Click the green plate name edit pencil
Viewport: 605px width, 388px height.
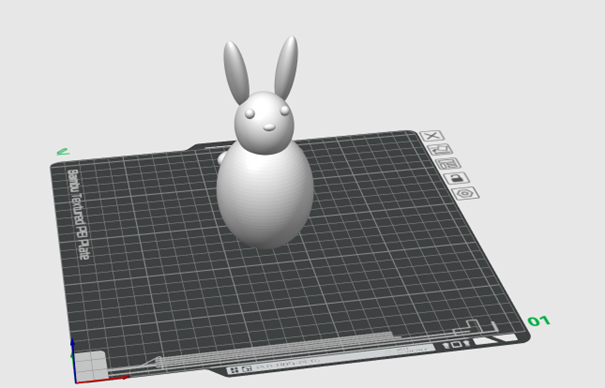tap(63, 152)
